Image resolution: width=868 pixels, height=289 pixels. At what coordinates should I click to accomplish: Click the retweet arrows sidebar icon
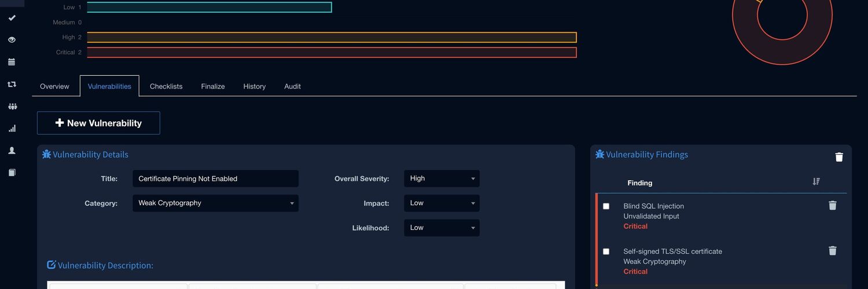[12, 84]
